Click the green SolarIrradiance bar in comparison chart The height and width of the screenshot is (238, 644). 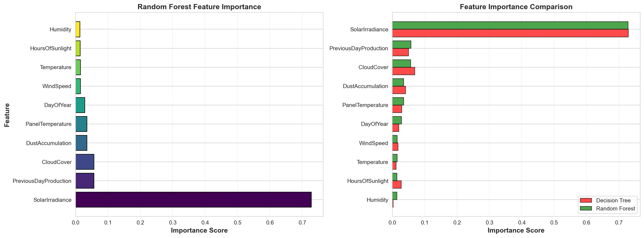(510, 25)
